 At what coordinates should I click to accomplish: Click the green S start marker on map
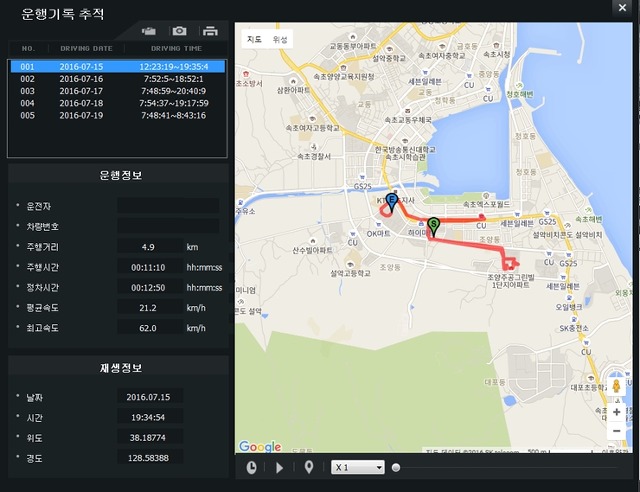point(434,227)
